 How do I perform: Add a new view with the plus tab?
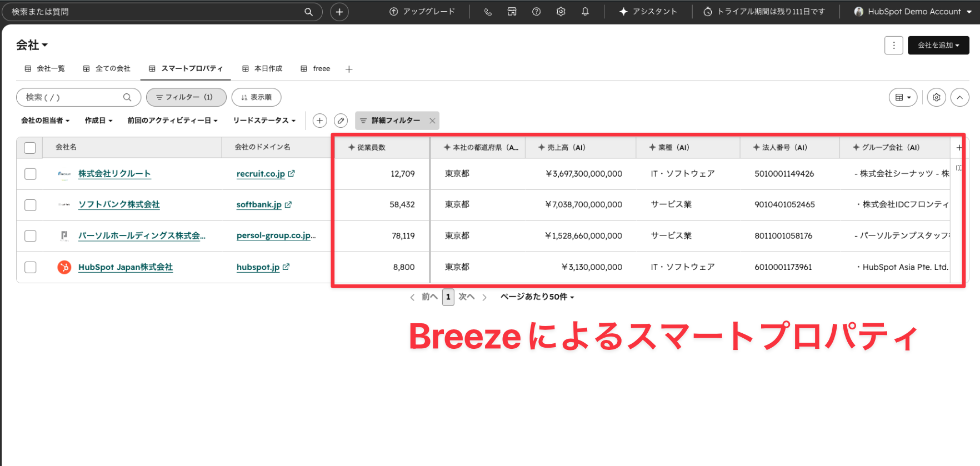click(349, 69)
